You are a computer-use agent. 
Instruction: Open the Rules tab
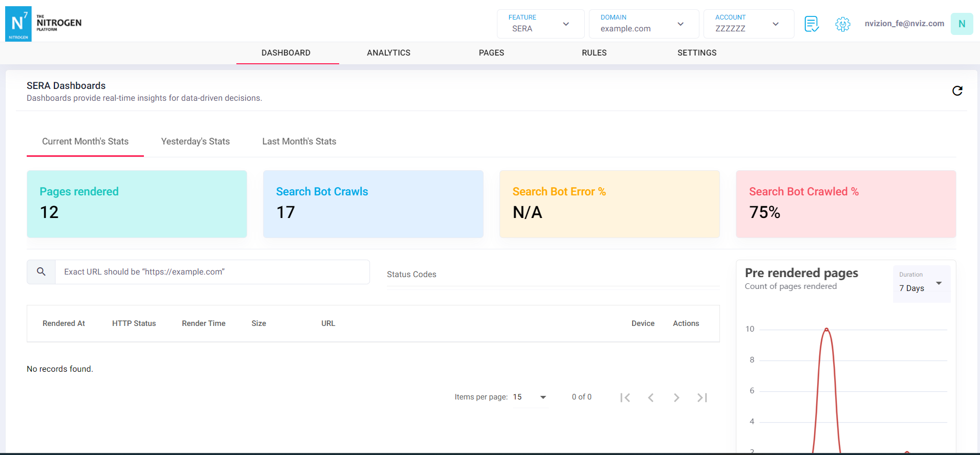(594, 52)
